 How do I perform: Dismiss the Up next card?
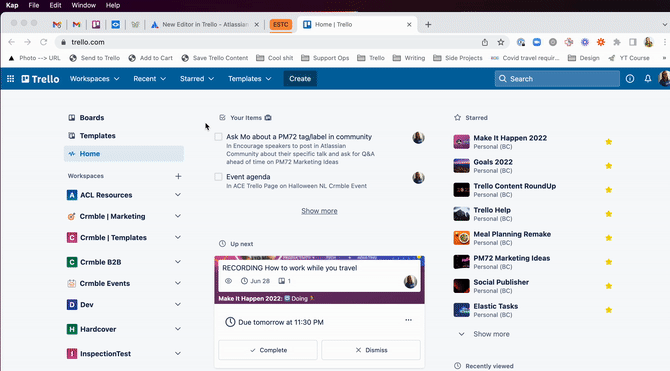coord(371,350)
